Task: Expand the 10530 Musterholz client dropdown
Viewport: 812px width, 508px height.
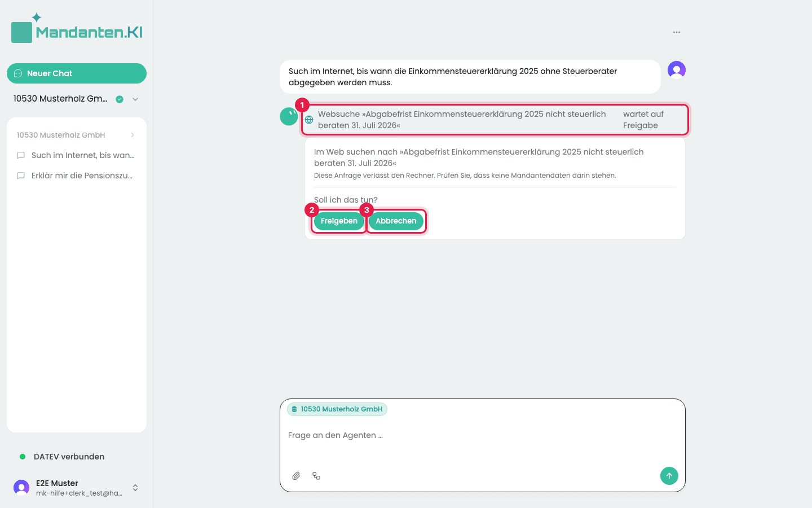Action: coord(135,99)
